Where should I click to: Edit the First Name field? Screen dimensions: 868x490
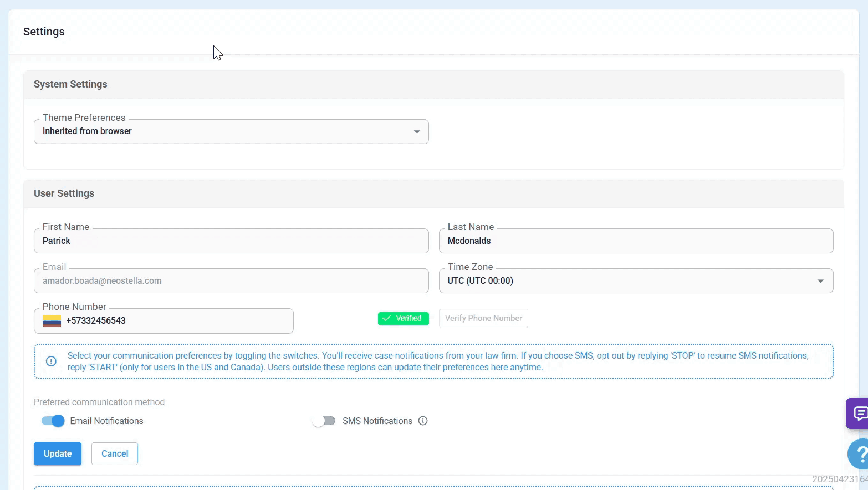(x=231, y=241)
